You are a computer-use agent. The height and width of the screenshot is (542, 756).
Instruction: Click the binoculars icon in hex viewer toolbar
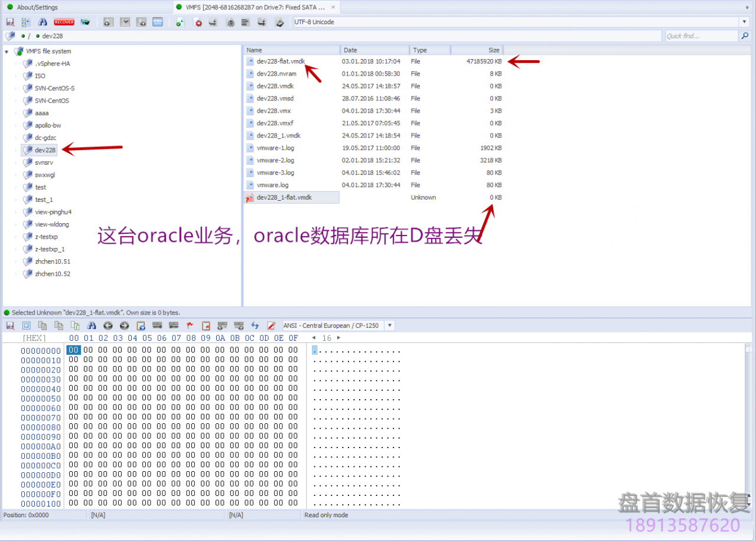point(92,325)
